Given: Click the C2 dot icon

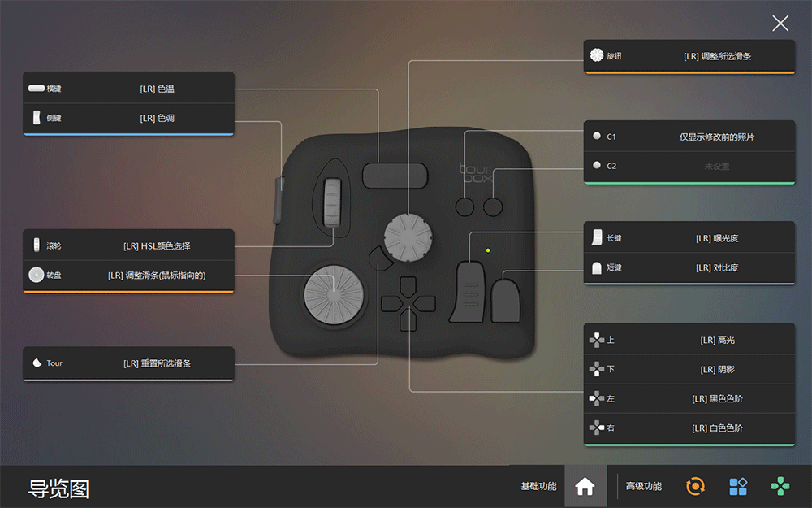Looking at the screenshot, I should tap(597, 165).
